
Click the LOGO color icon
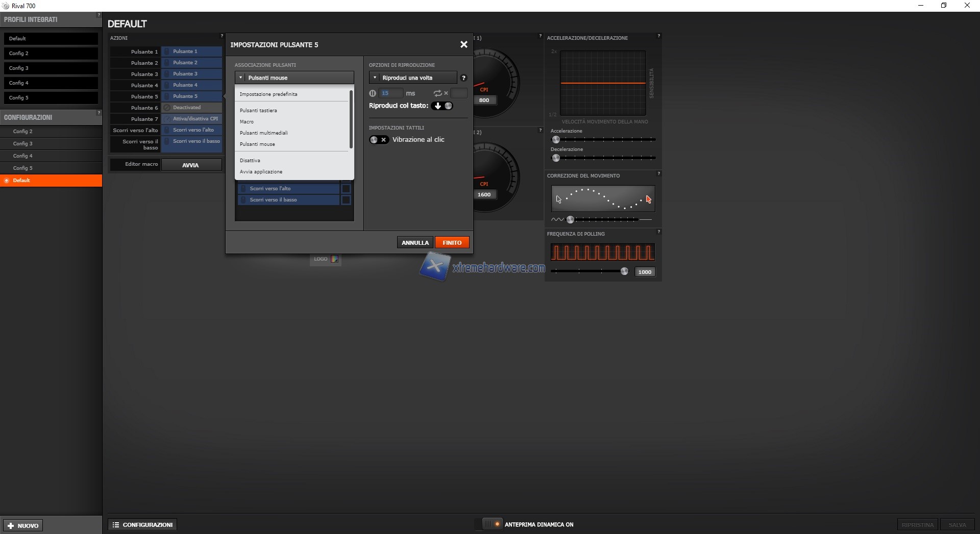coord(334,259)
